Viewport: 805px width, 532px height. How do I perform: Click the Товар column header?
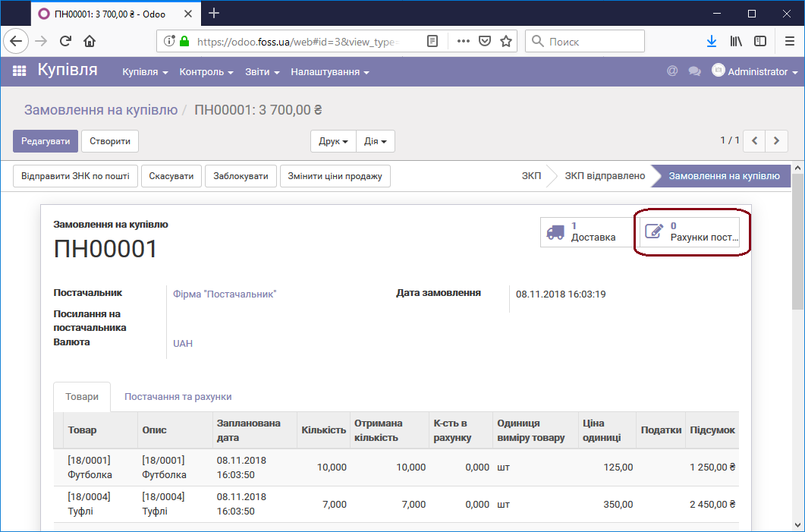[101, 430]
